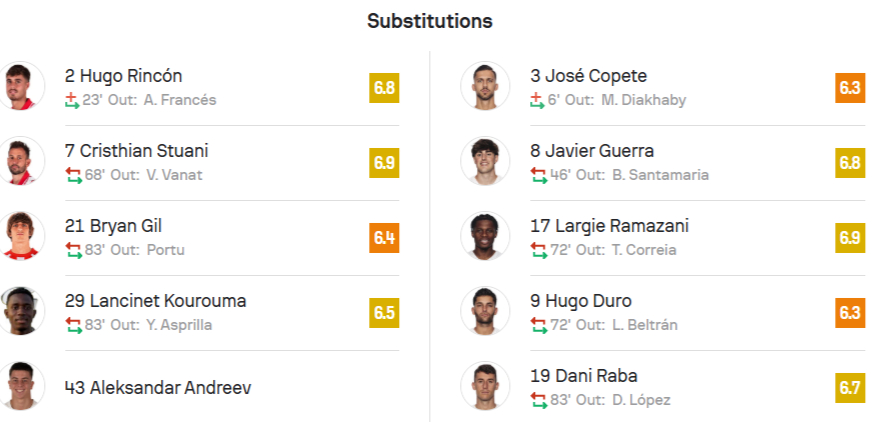Click Lancinet Kourouma's 6.5 rating badge

click(384, 312)
